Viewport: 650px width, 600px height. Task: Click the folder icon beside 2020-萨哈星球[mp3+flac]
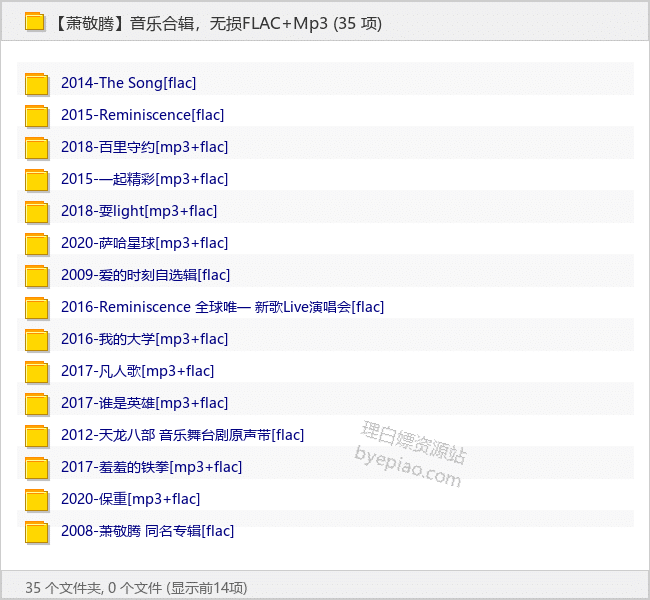click(x=37, y=245)
